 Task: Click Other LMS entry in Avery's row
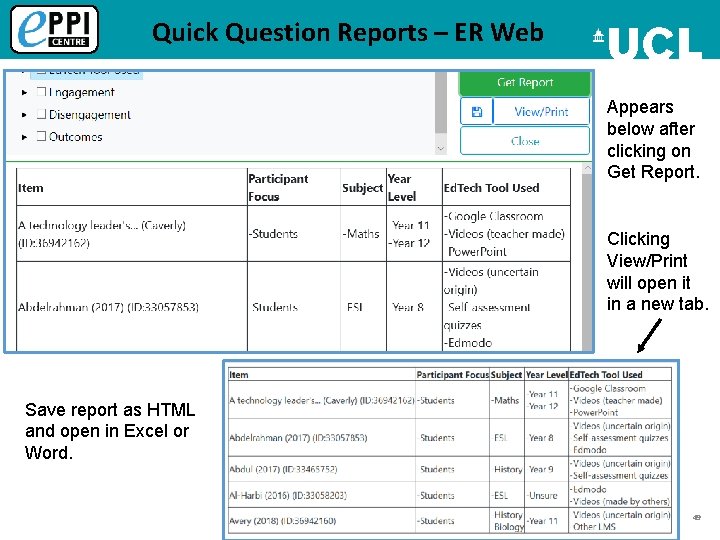coord(594,527)
